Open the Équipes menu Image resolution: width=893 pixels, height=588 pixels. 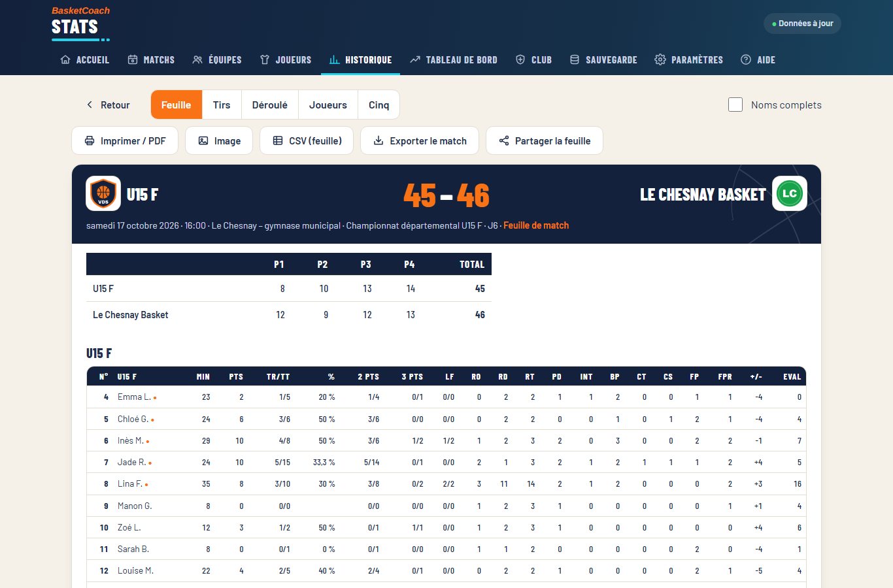pos(217,59)
